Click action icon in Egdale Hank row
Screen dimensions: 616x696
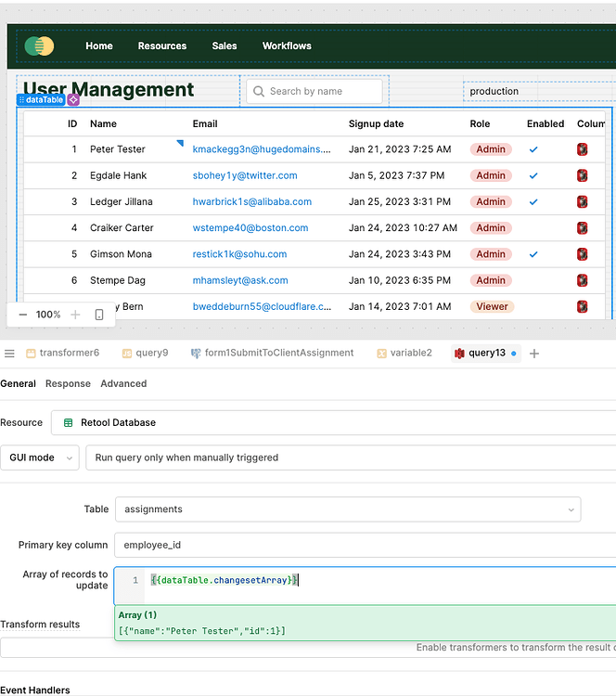point(583,175)
